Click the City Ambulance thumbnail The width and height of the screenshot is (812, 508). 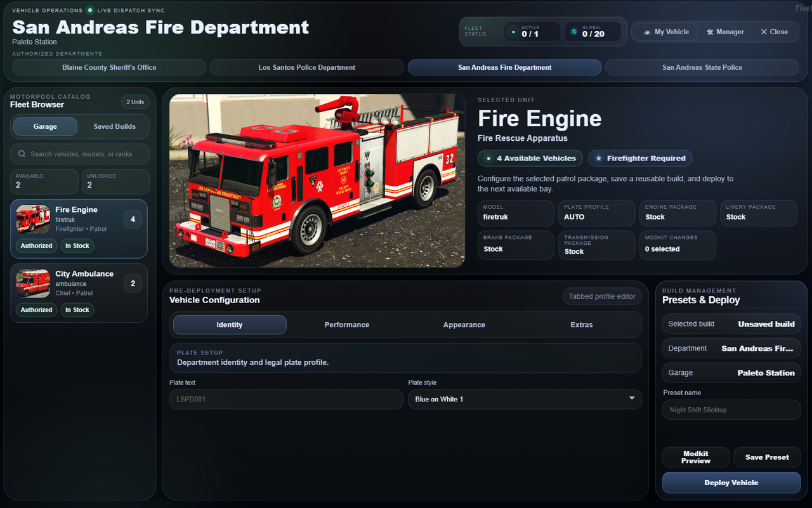click(33, 283)
